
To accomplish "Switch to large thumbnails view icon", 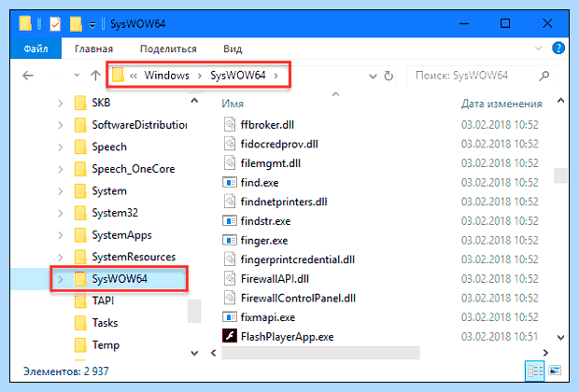I will (x=555, y=371).
